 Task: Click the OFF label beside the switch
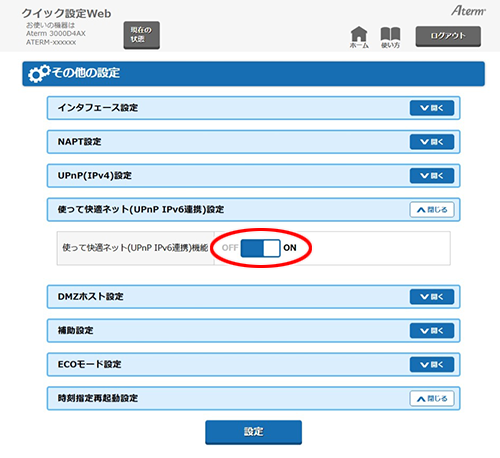coord(230,248)
